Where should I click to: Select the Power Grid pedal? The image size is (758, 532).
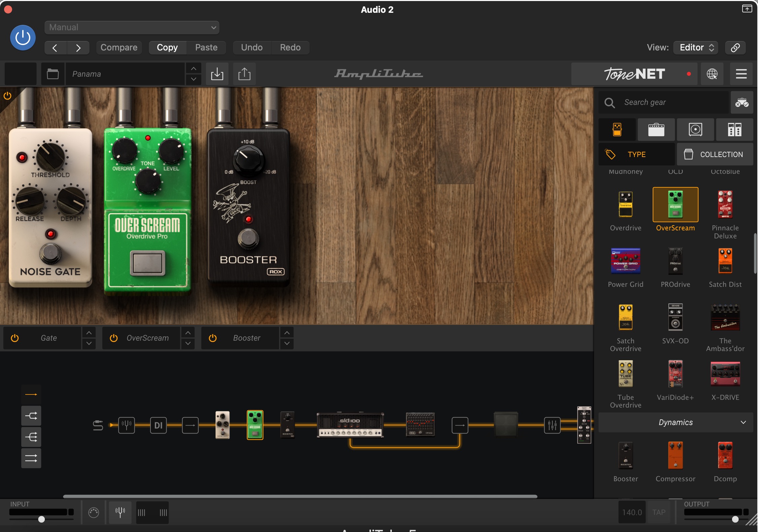pyautogui.click(x=626, y=261)
